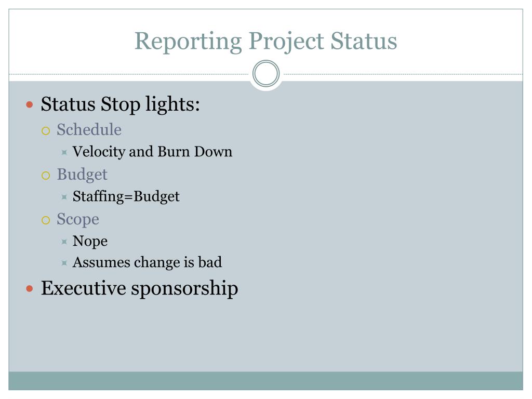Click the star bullet before 'Nope'
The width and height of the screenshot is (532, 399).
[64, 242]
